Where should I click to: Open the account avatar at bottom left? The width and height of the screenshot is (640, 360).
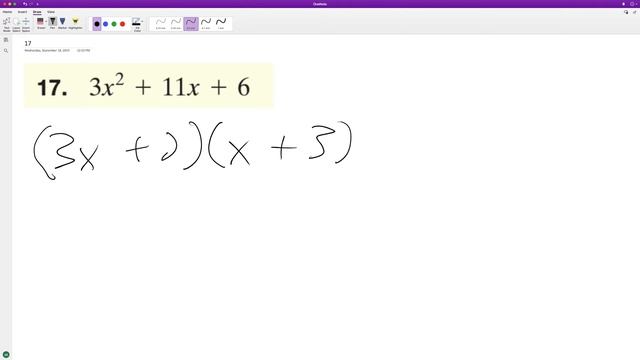coord(6,355)
